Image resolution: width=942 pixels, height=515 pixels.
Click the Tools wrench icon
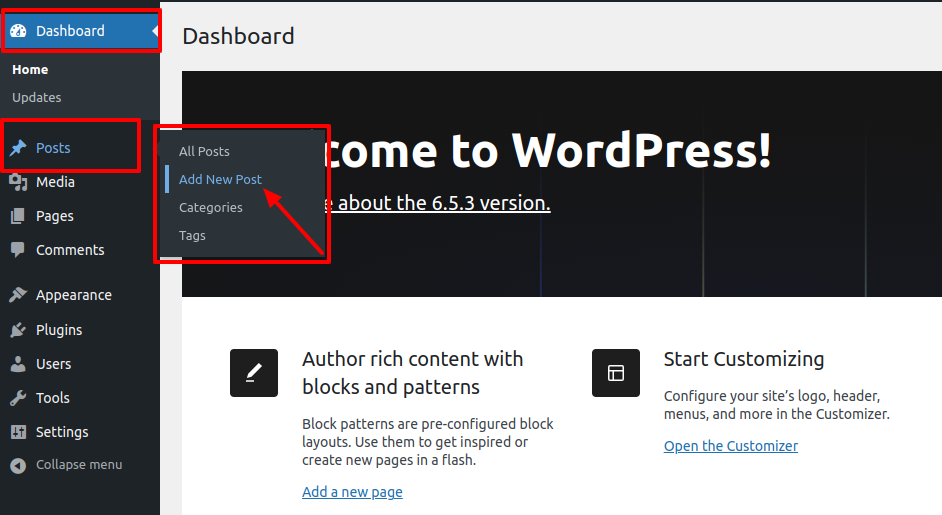point(18,398)
